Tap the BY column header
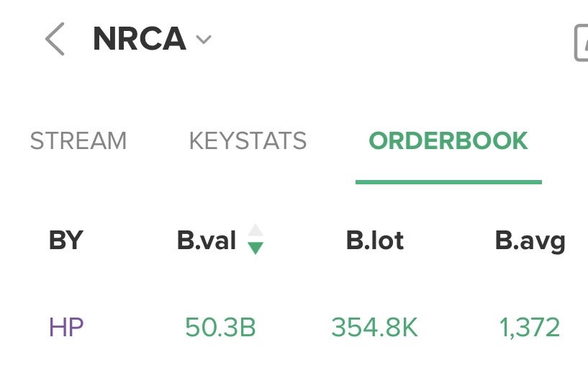 65,241
